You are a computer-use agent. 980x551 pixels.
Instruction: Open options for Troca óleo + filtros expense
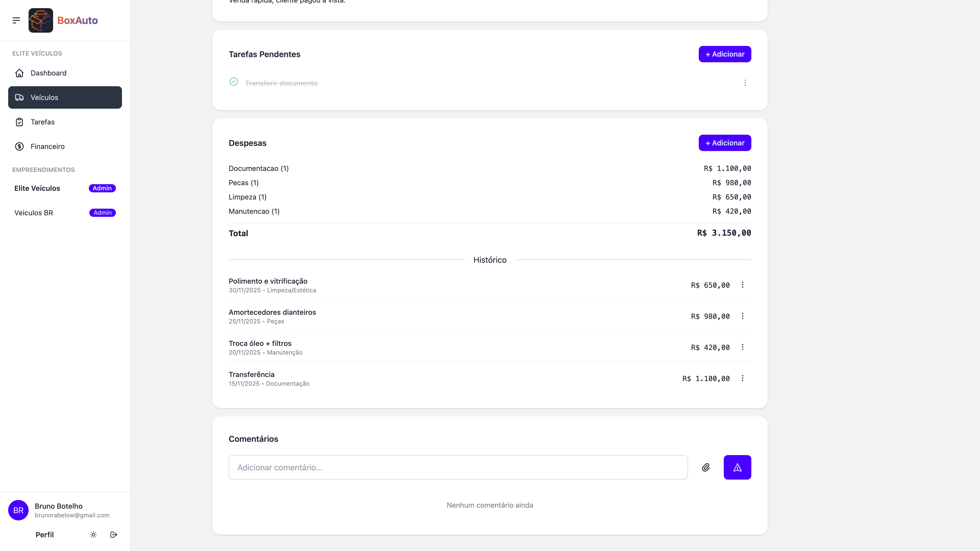[x=742, y=347]
